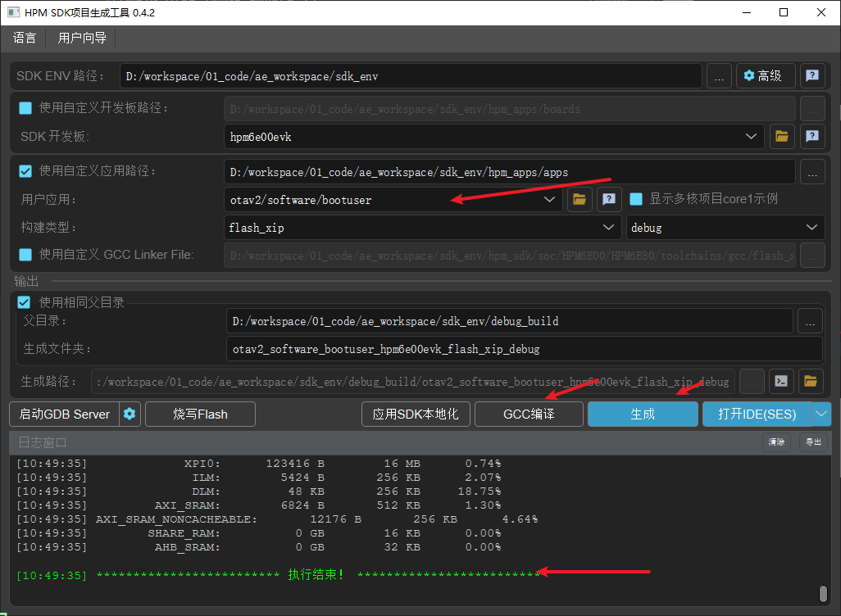This screenshot has width=841, height=616.
Task: Click the AHB_SRAM log row
Action: point(258,547)
